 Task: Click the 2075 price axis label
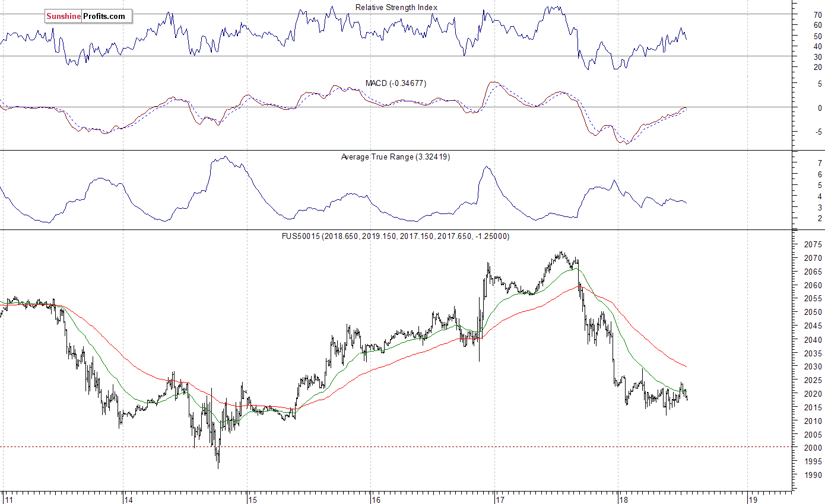click(814, 245)
